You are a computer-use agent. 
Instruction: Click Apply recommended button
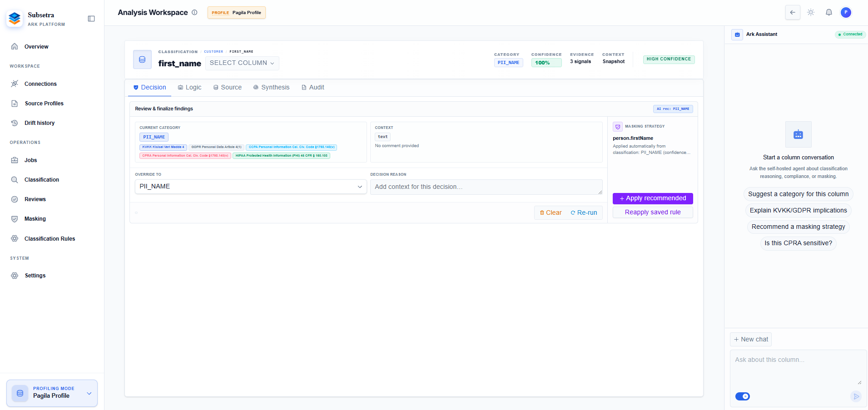pyautogui.click(x=653, y=198)
